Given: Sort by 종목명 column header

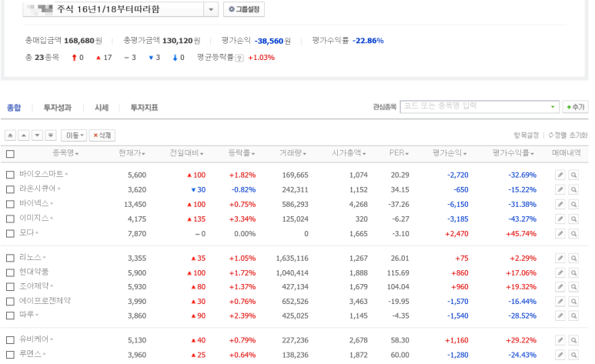Looking at the screenshot, I should 65,153.
